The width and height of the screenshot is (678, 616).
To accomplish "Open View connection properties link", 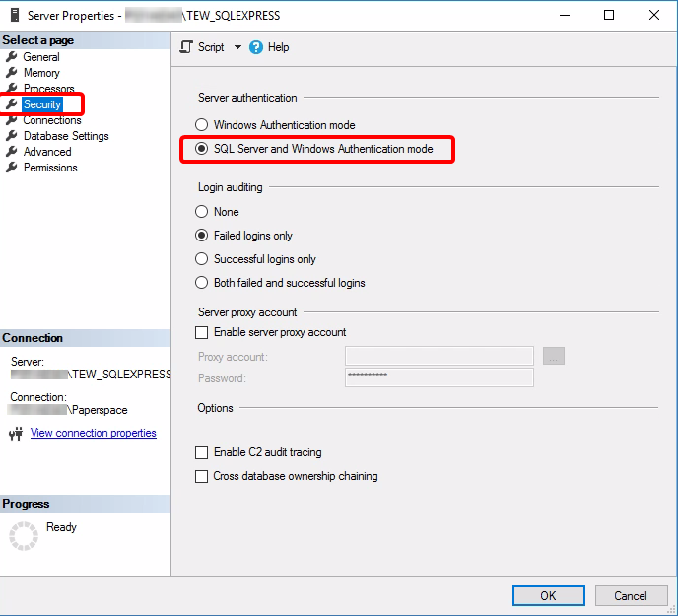I will 94,433.
